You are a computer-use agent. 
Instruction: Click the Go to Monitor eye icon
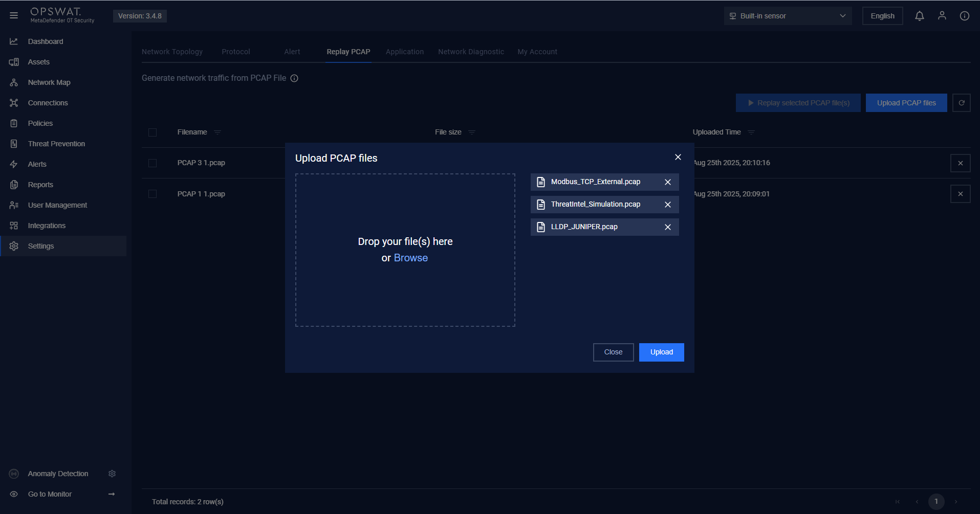point(14,494)
